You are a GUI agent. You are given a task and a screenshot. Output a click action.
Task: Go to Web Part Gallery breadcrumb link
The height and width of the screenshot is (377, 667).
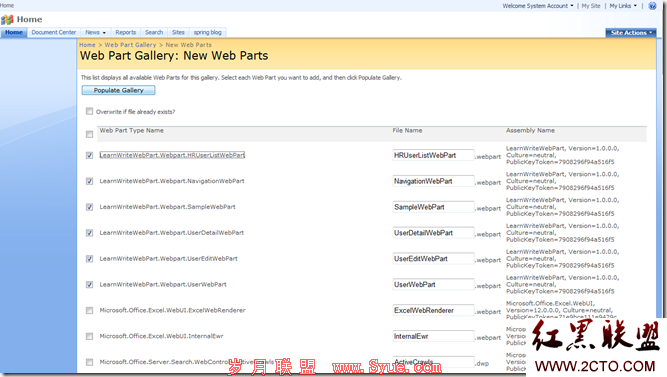tap(130, 45)
